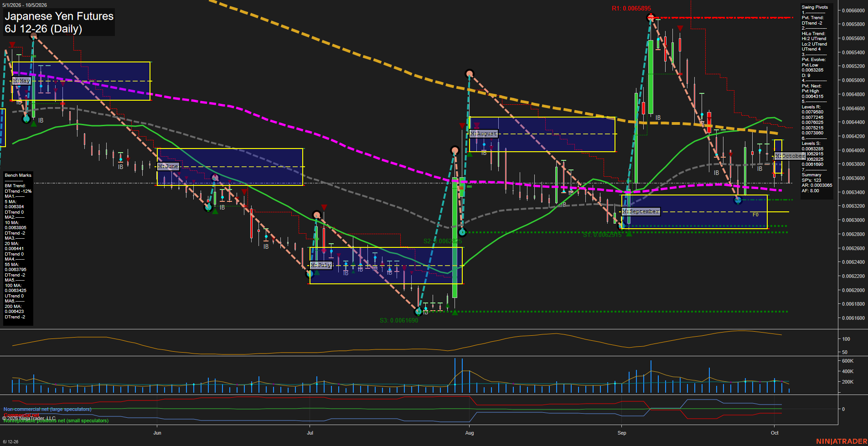The height and width of the screenshot is (446, 868).
Task: Click the 'M:May' month box label
Action: pos(21,81)
